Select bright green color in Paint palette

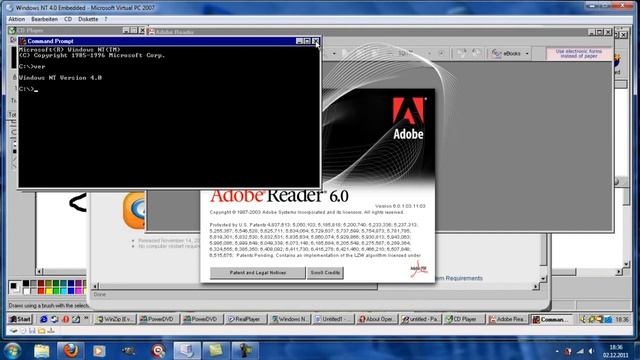(x=56, y=291)
